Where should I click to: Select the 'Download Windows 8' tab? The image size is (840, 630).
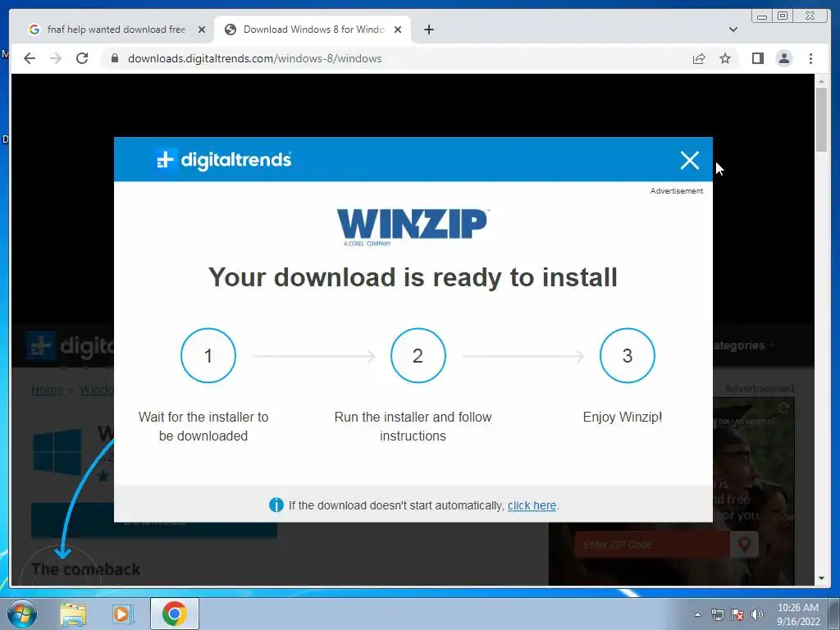click(314, 30)
